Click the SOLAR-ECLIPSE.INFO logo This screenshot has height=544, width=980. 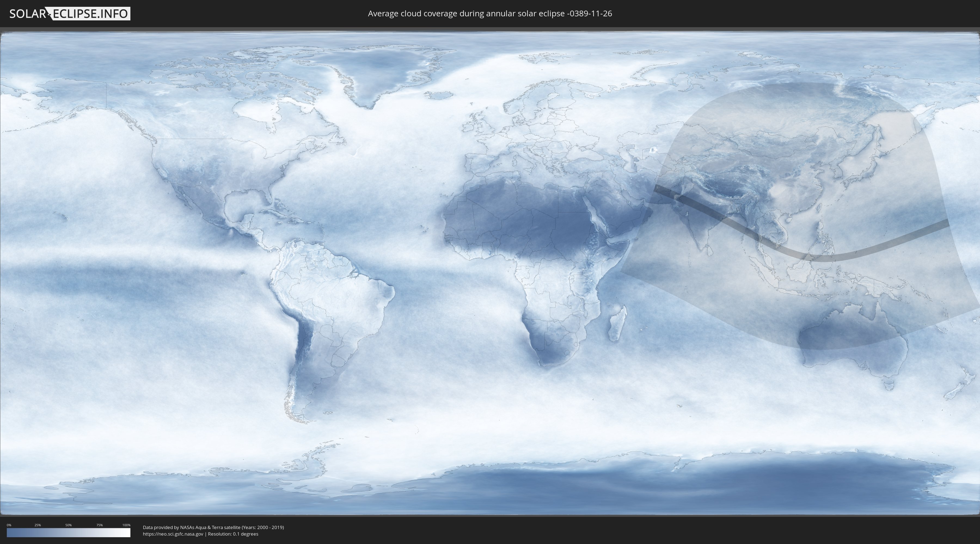(69, 14)
